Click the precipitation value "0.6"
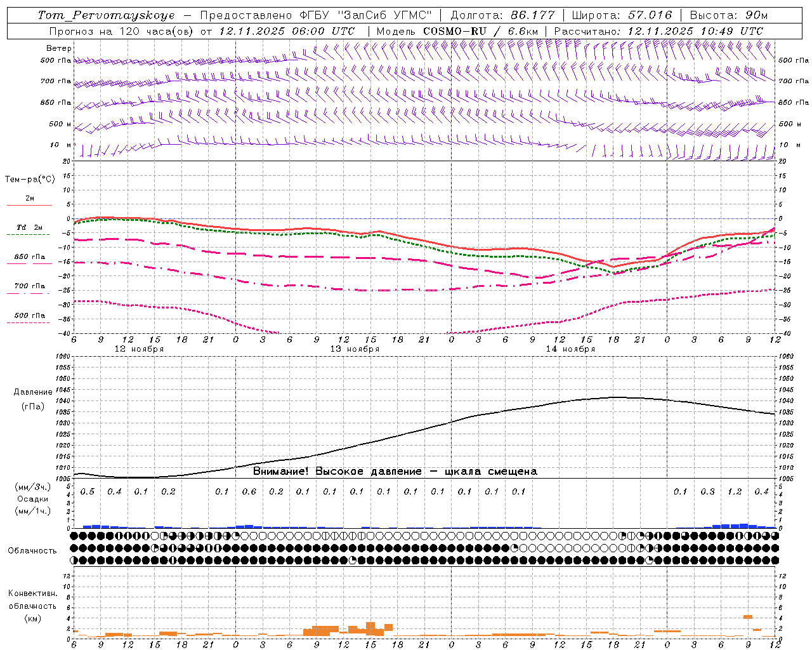 pos(249,492)
